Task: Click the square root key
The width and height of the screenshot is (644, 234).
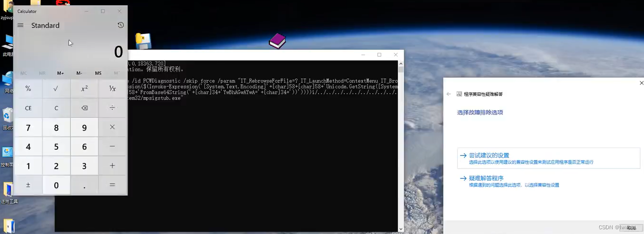Action: click(56, 89)
